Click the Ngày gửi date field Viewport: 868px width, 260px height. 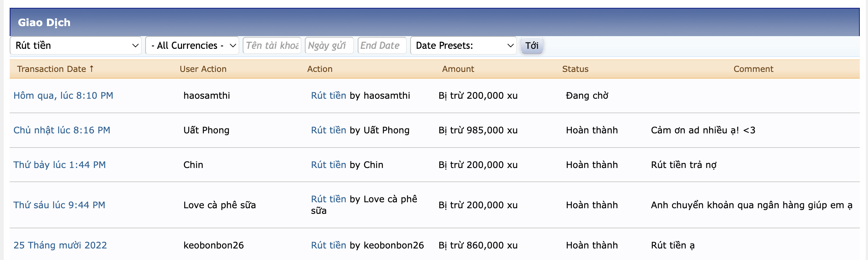tap(329, 45)
